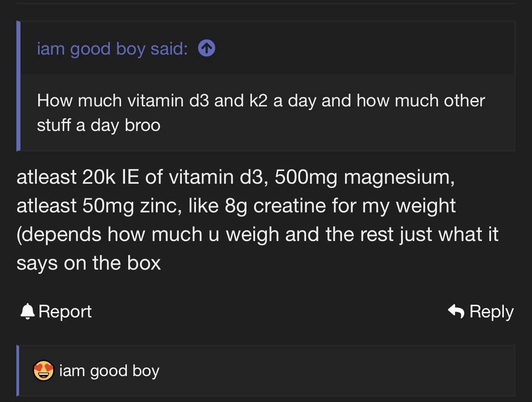Click the post line starting "atleast 20k IE"
The width and height of the screenshot is (532, 402).
click(236, 177)
